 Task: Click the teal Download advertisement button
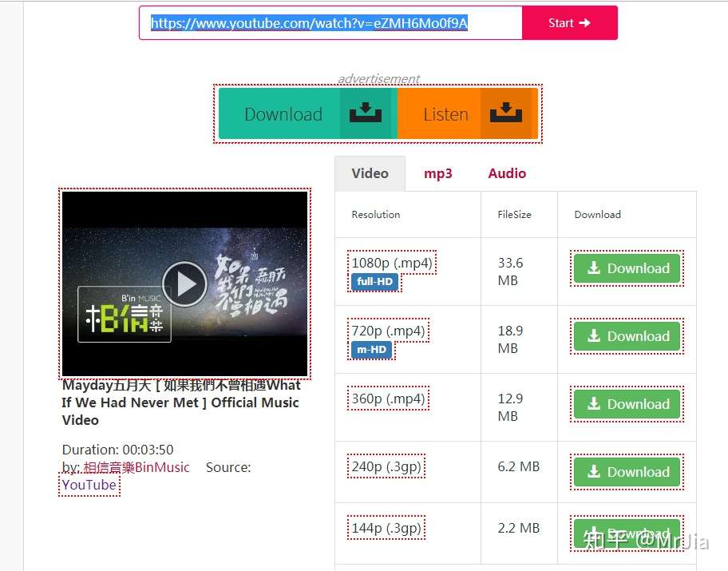pos(285,114)
